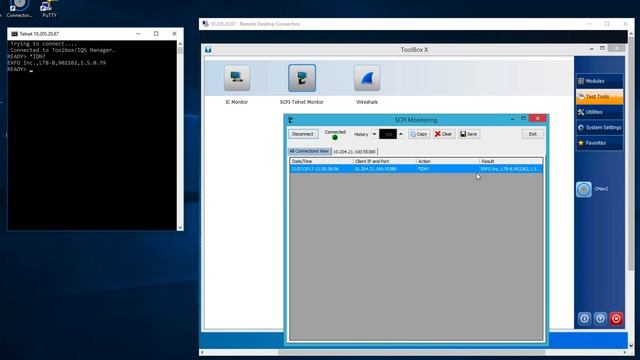Image resolution: width=640 pixels, height=360 pixels.
Task: Exit the SCPI Monitoring window
Action: point(533,134)
